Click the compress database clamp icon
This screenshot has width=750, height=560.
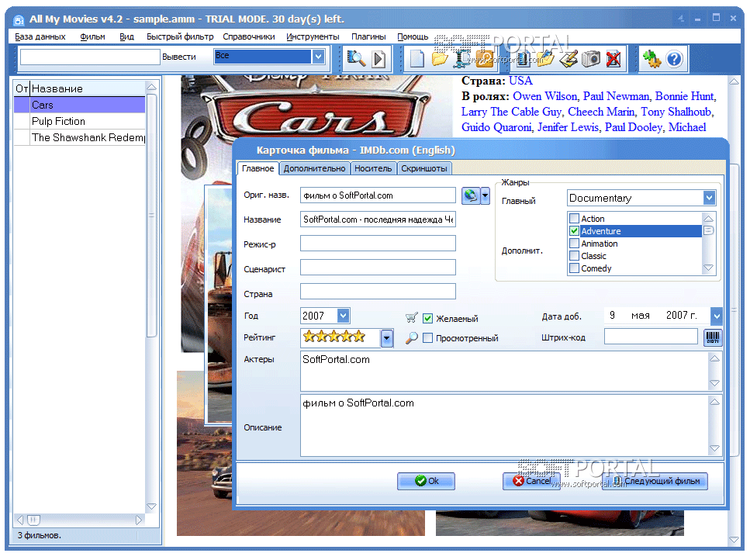(462, 59)
